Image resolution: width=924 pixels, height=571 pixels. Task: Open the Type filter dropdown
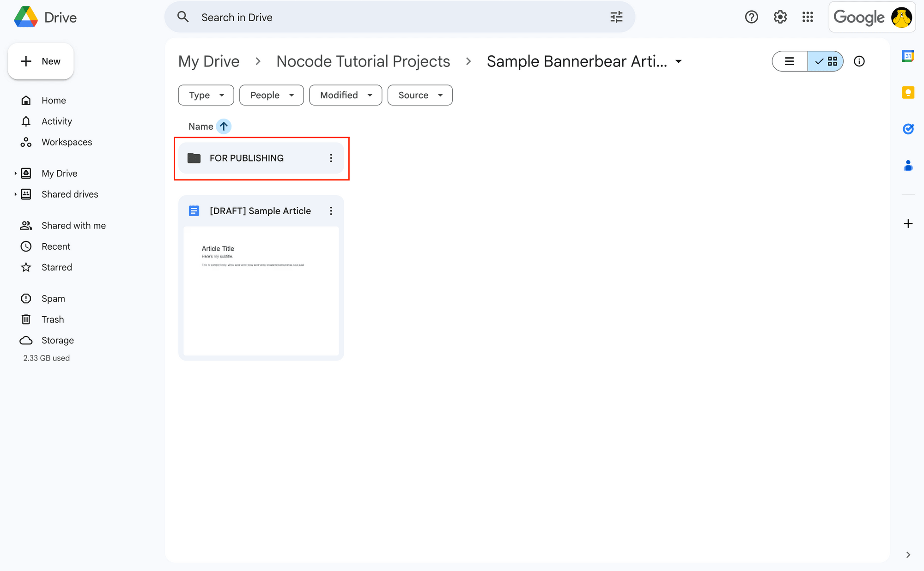tap(206, 95)
